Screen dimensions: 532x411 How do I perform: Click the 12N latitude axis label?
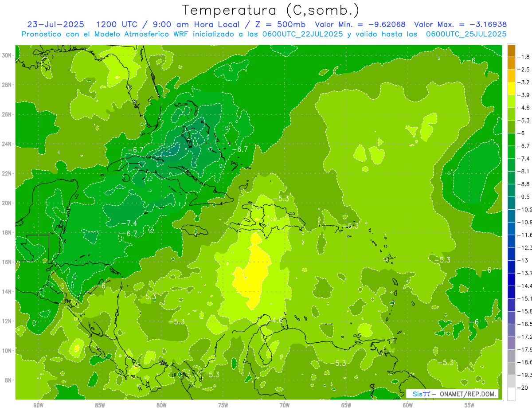(7, 321)
